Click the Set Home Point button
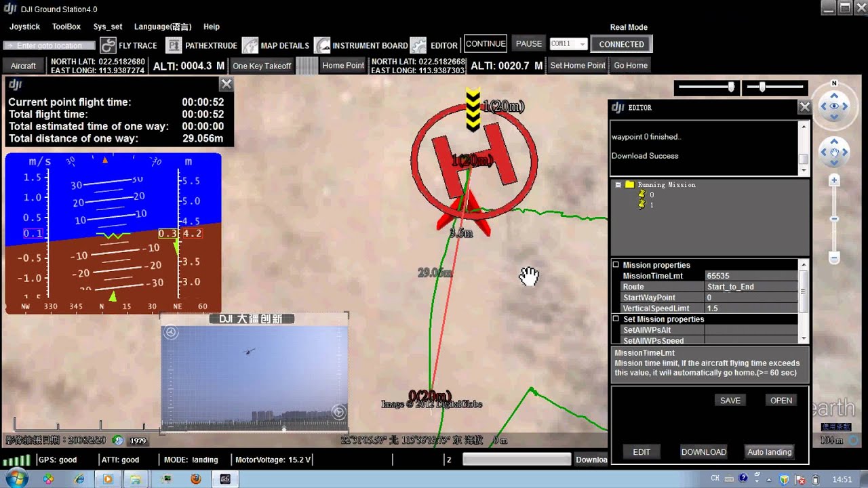 click(x=578, y=65)
